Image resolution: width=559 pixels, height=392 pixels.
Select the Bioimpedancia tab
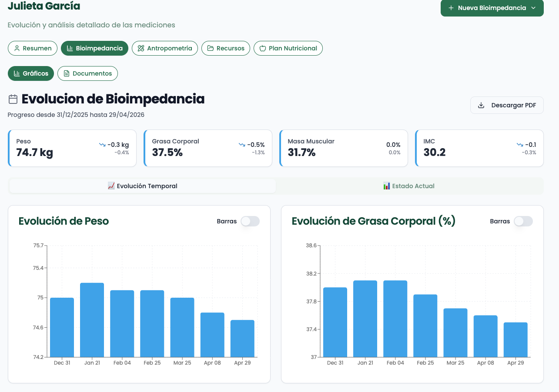click(x=94, y=48)
